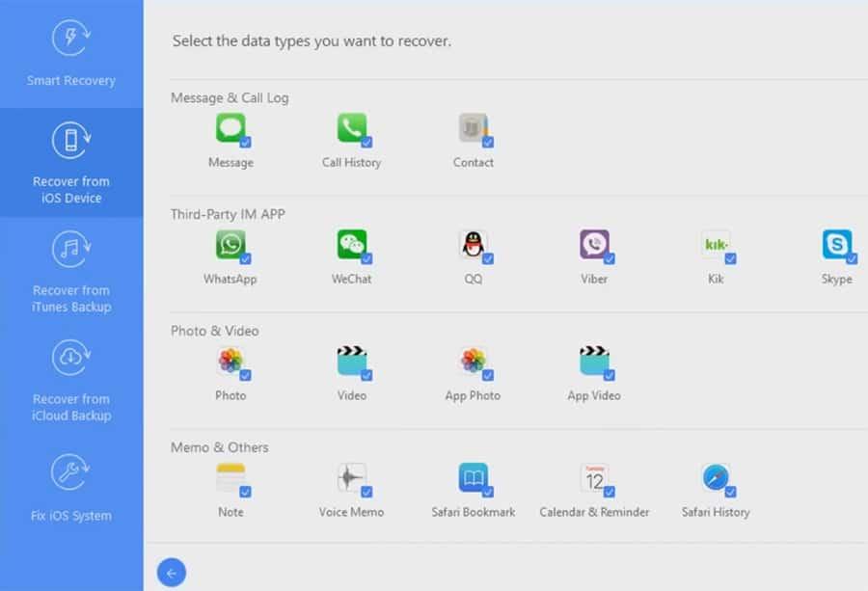Uncheck the Contact checkbox
This screenshot has height=591, width=868.
(x=488, y=143)
